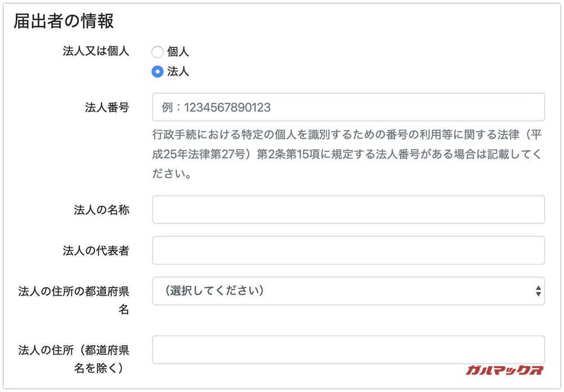This screenshot has height=392, width=564.
Task: Click the 法人又は個人 field label
Action: [x=96, y=52]
